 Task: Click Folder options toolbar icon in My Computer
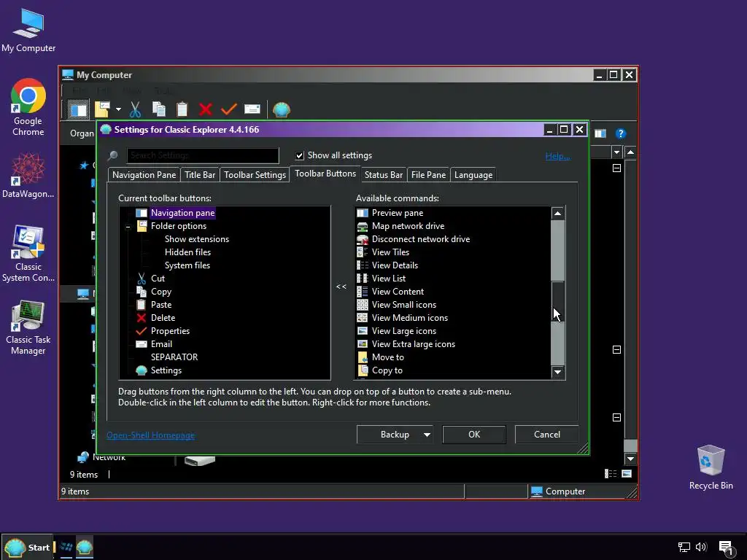point(102,109)
